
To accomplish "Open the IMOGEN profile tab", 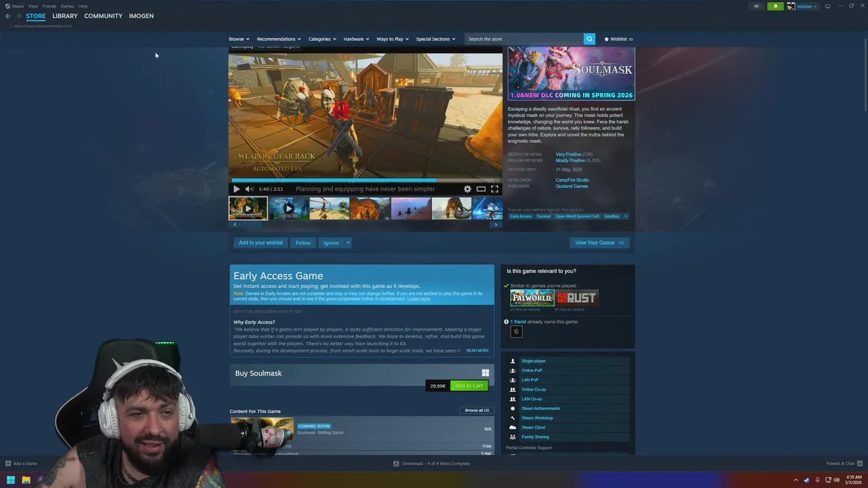I will (141, 16).
